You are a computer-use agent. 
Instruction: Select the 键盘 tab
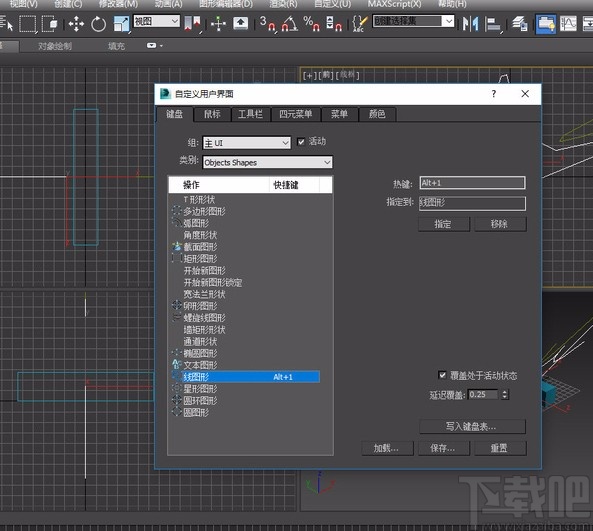(x=174, y=114)
